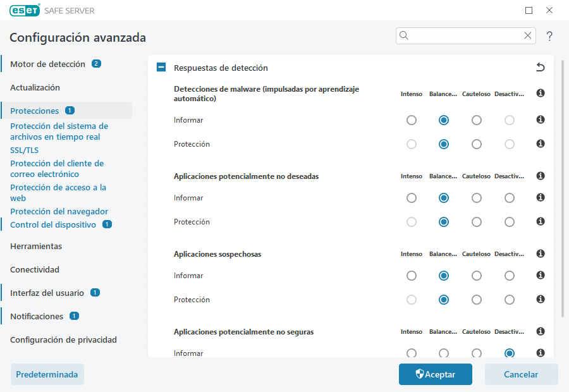Select Balanceado for malware Informar
Screen dimensions: 569x392
[x=443, y=120]
